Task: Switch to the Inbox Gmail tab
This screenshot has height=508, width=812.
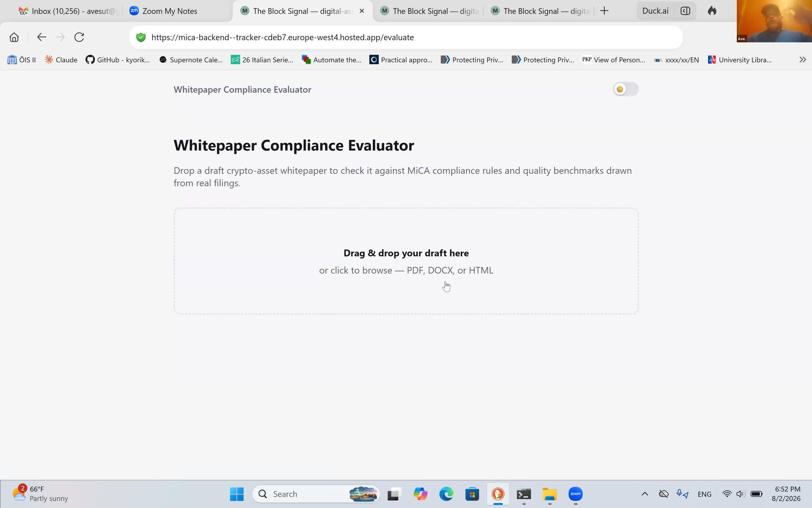Action: point(68,11)
